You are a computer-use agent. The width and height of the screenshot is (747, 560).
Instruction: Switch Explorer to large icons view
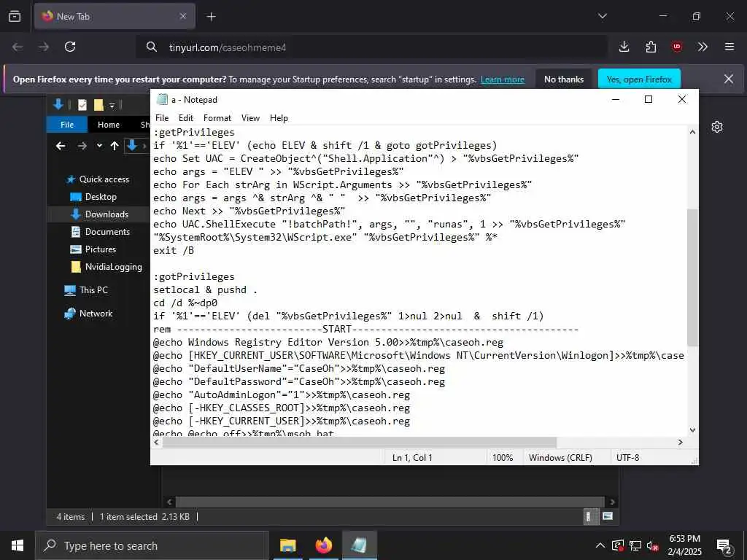click(x=608, y=517)
